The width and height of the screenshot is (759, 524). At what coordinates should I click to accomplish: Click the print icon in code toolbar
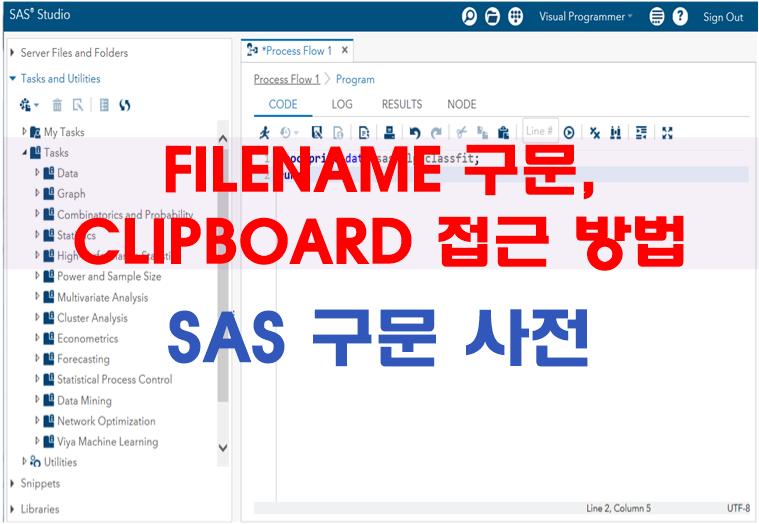click(389, 132)
